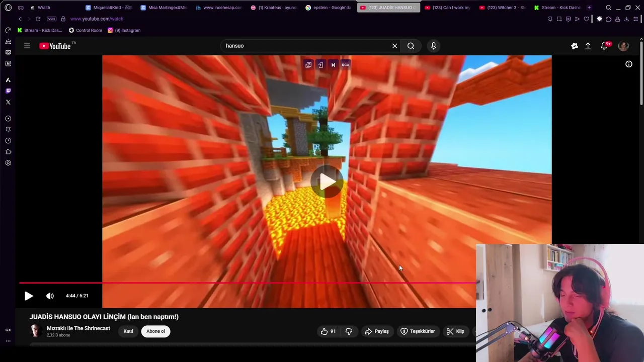Reload the page with refresh icon
This screenshot has width=644, height=362.
(38, 19)
